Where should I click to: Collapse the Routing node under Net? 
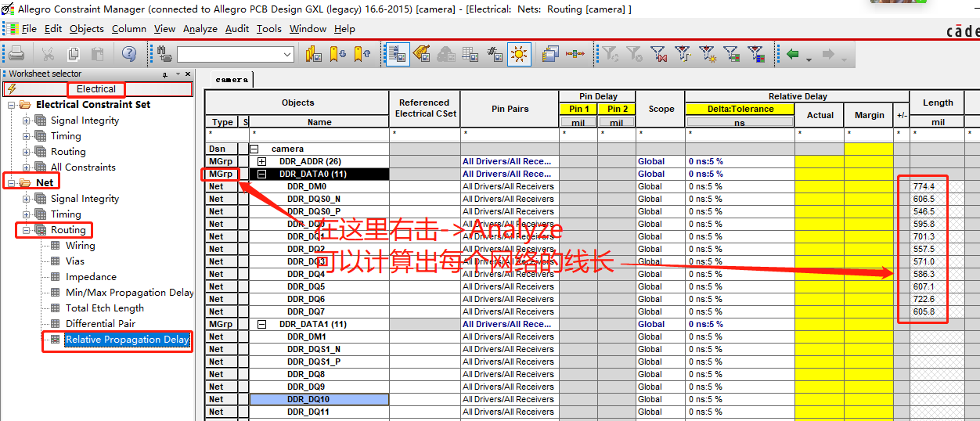pos(27,230)
